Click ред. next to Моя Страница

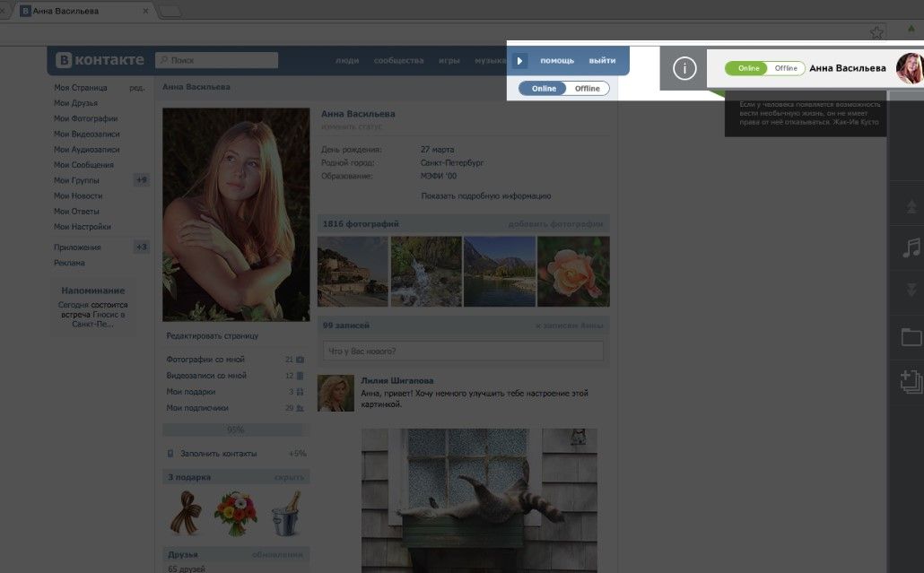point(136,88)
